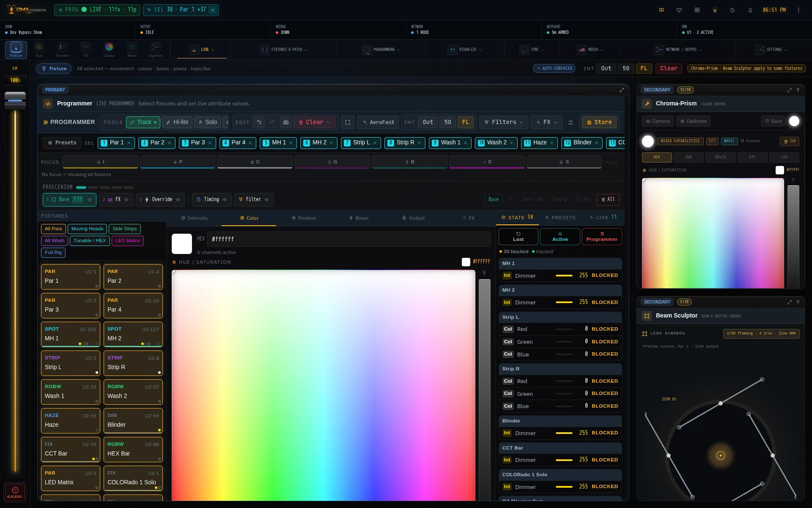This screenshot has height=508, width=812.
Task: Expand the Network / Output menu
Action: point(678,50)
